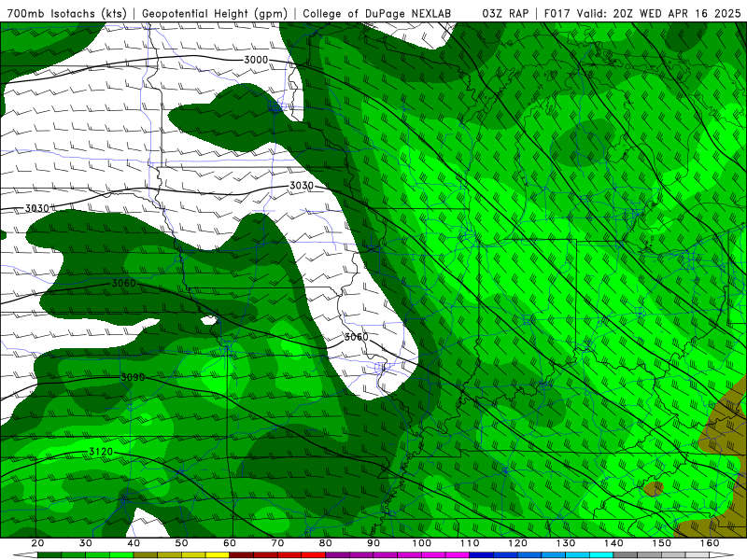
Task: Click the 3090 height contour label
Action: tap(133, 377)
